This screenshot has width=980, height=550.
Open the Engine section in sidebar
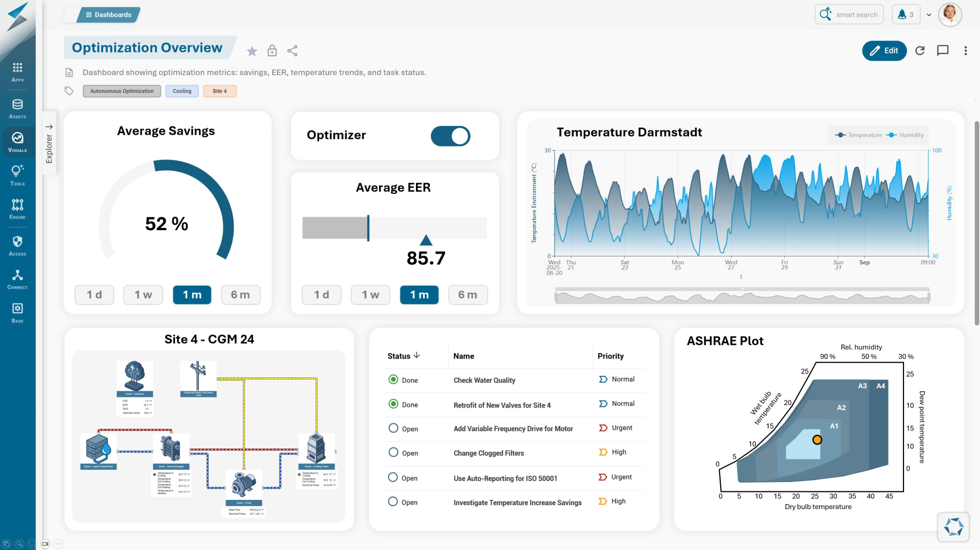[x=17, y=208]
